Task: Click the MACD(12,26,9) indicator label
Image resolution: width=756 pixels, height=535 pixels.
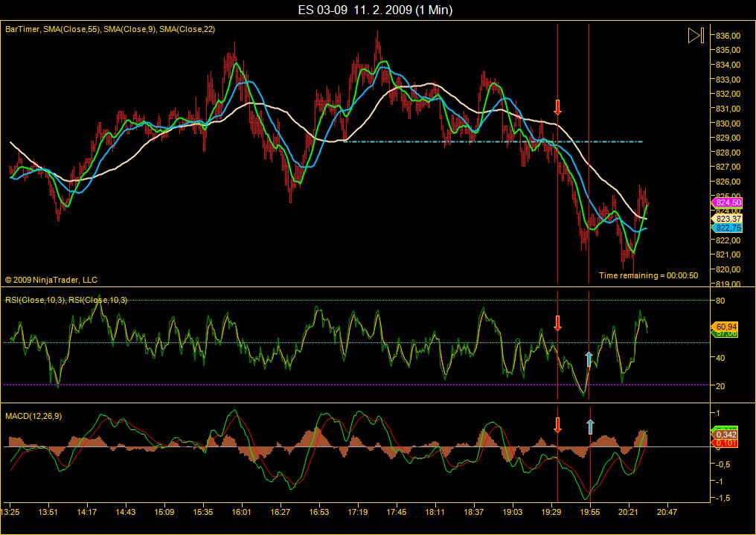Action: [x=33, y=416]
